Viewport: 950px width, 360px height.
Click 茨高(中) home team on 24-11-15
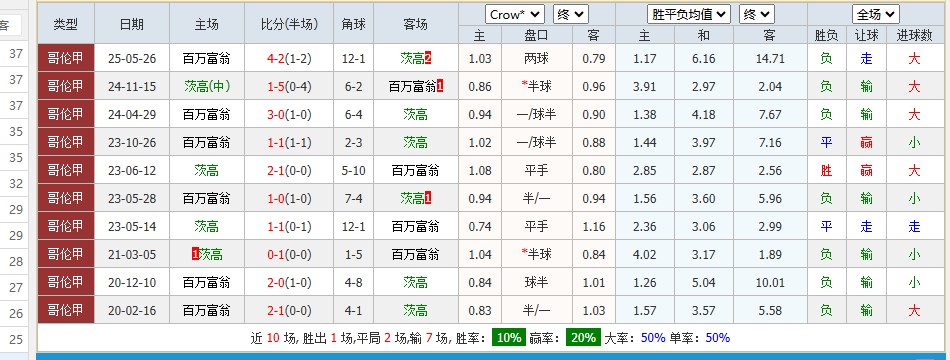pyautogui.click(x=207, y=87)
